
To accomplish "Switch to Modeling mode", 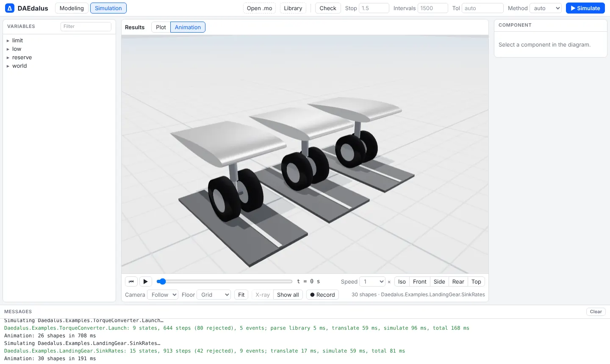I will click(x=72, y=8).
